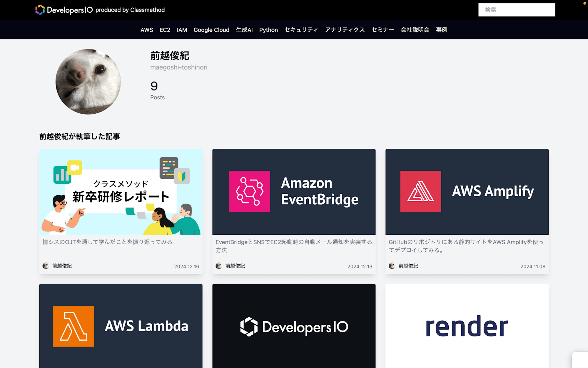Click the white DevelopersIO logo card thumbnail

294,326
